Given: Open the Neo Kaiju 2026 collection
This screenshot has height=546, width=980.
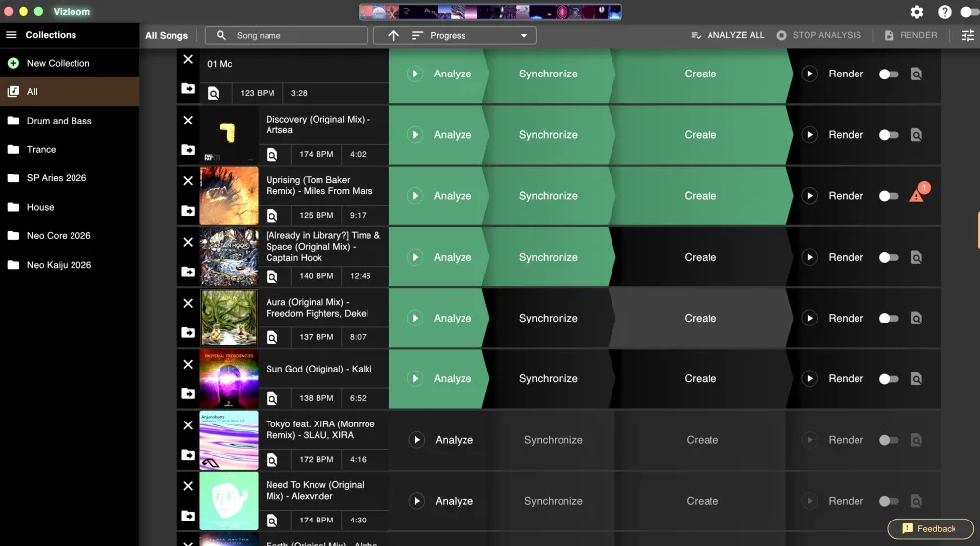Looking at the screenshot, I should point(70,265).
